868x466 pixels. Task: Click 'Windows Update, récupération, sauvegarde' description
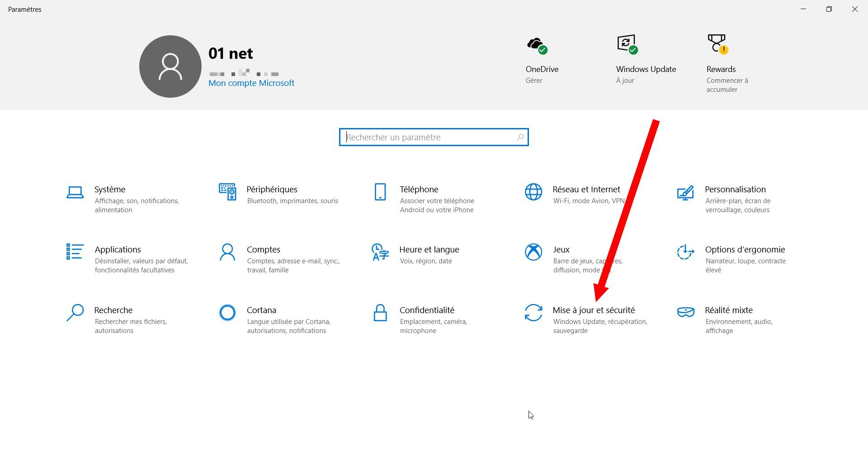point(600,326)
